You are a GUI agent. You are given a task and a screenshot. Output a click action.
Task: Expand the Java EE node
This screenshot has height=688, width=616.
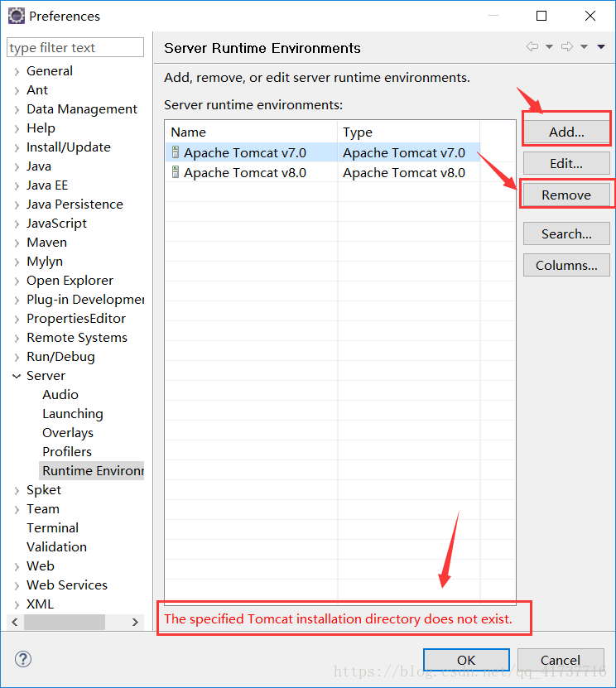(17, 186)
